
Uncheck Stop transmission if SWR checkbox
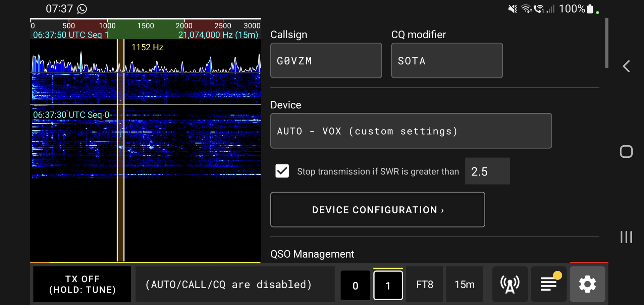(x=282, y=171)
